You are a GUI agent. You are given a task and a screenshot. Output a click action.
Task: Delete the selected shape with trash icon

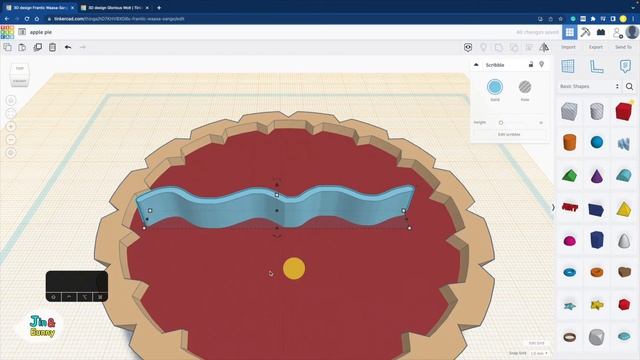52,47
